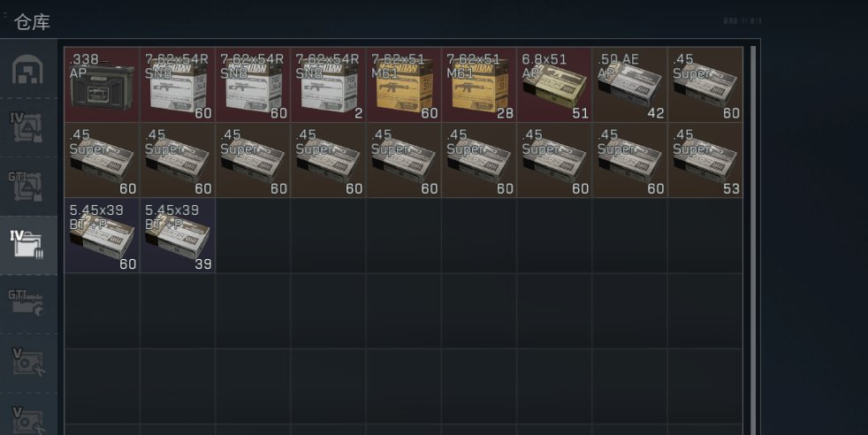Pick the .45 Super box beside .50 AE AP
The image size is (868, 435).
coord(705,85)
